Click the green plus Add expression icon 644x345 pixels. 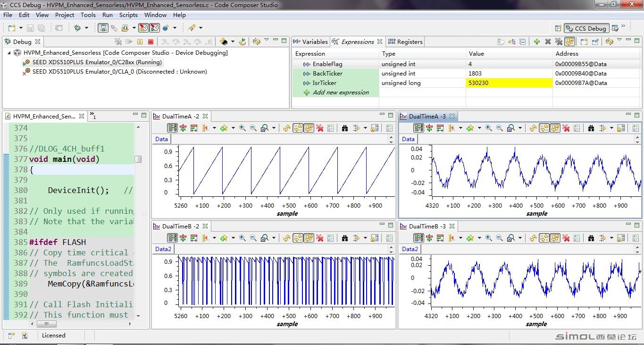(x=536, y=42)
